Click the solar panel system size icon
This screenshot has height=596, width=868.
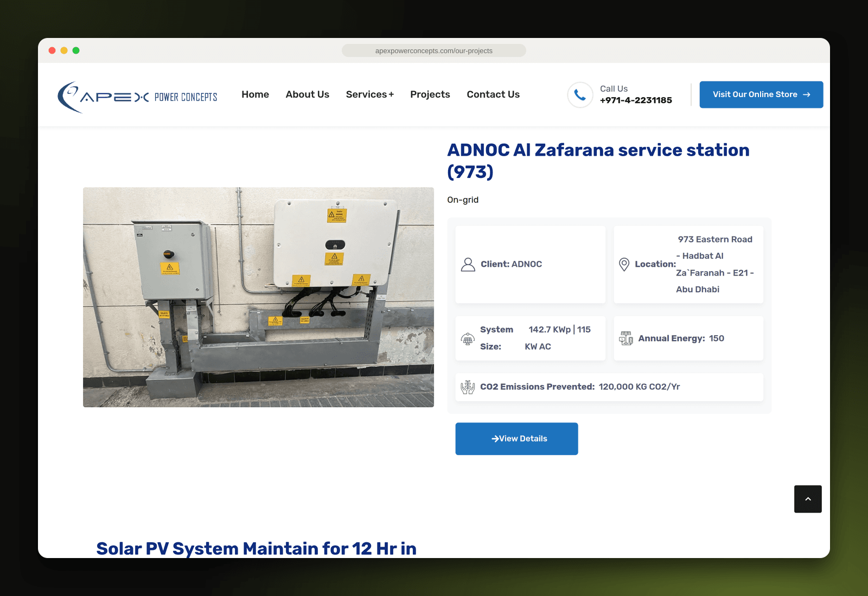pyautogui.click(x=468, y=339)
